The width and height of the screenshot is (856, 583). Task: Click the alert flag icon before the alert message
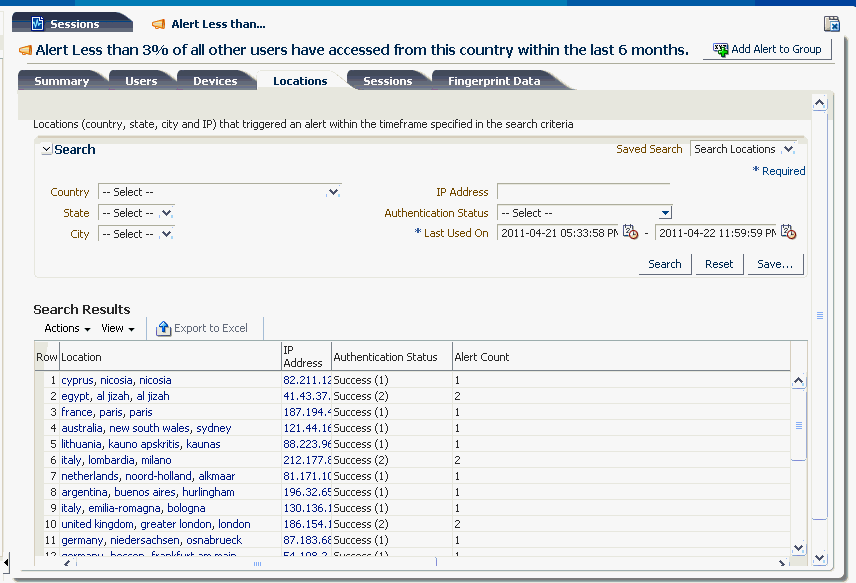[x=24, y=49]
